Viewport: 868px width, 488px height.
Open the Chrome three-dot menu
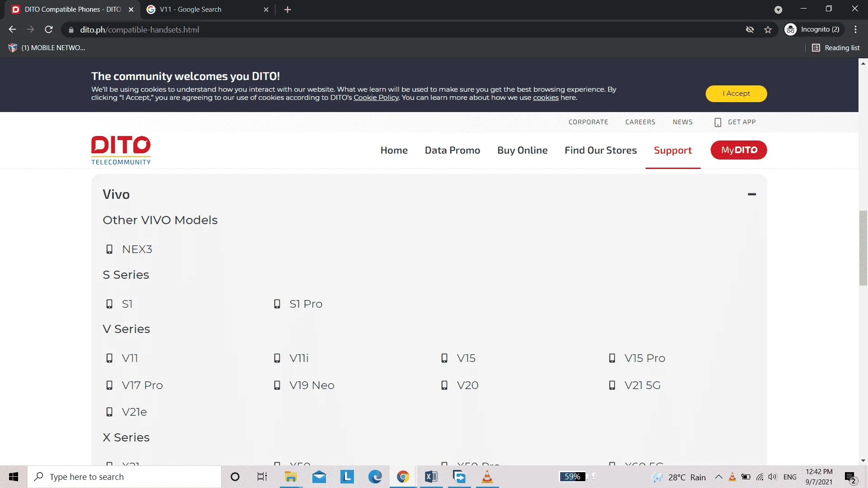856,29
